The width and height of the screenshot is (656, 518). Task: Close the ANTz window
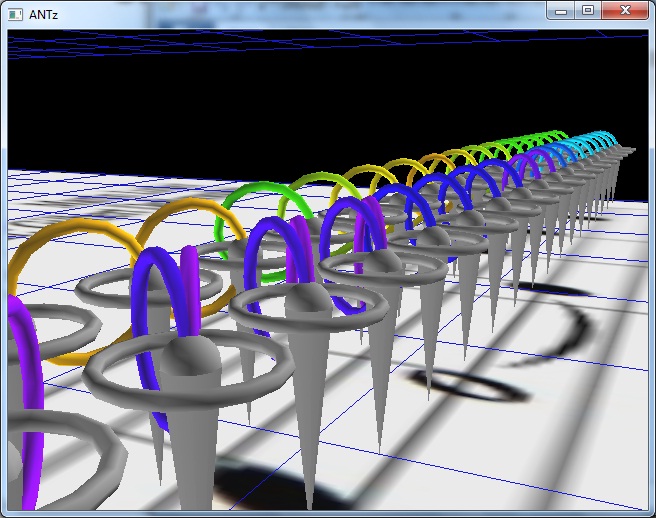tap(625, 10)
